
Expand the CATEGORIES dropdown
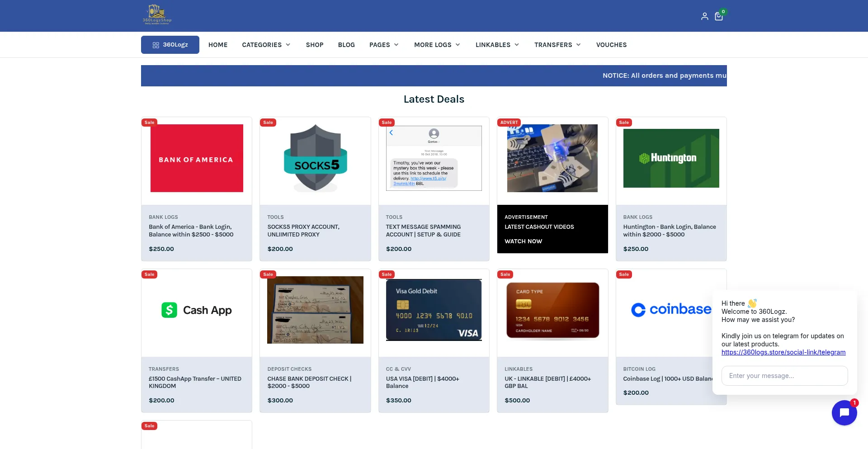(266, 45)
